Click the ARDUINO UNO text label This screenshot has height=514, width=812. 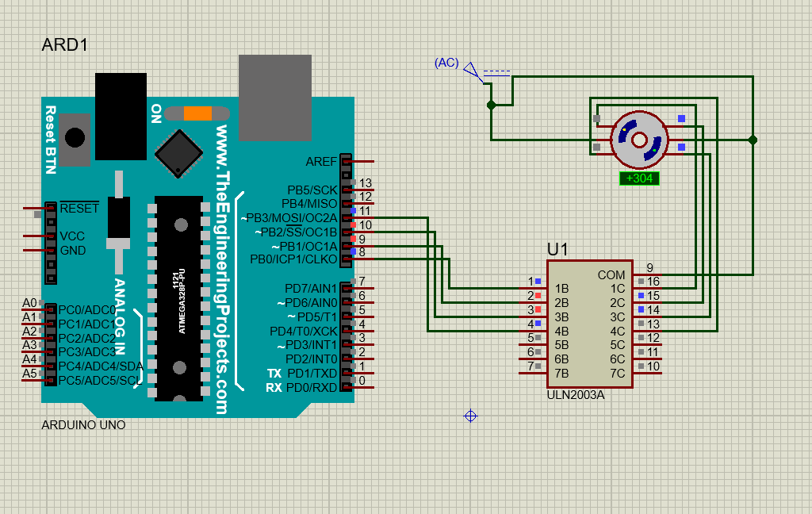82,425
